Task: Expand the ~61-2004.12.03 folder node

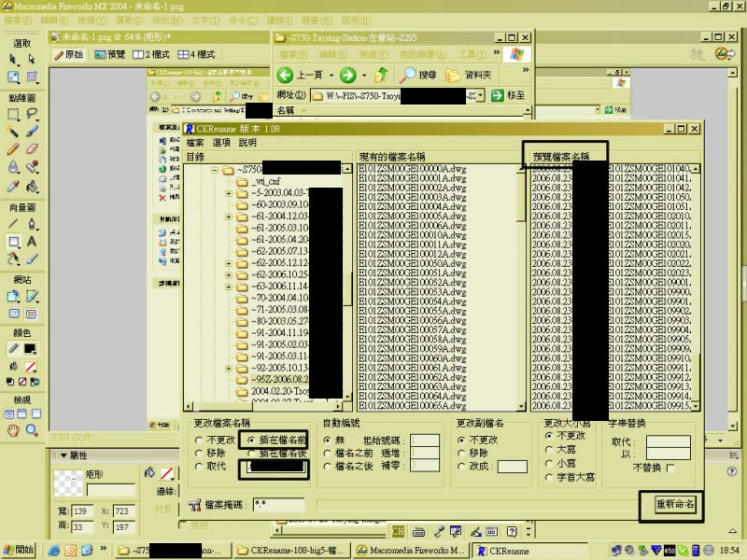Action: point(229,217)
